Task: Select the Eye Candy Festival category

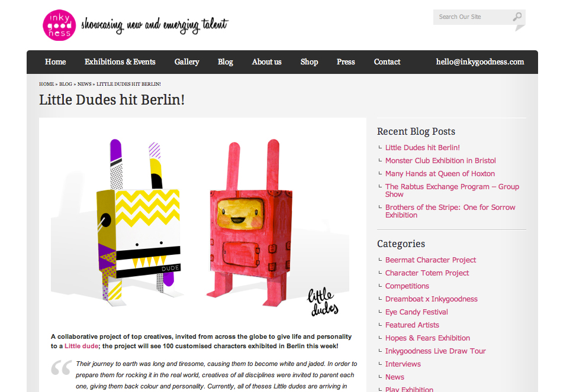Action: pyautogui.click(x=416, y=312)
